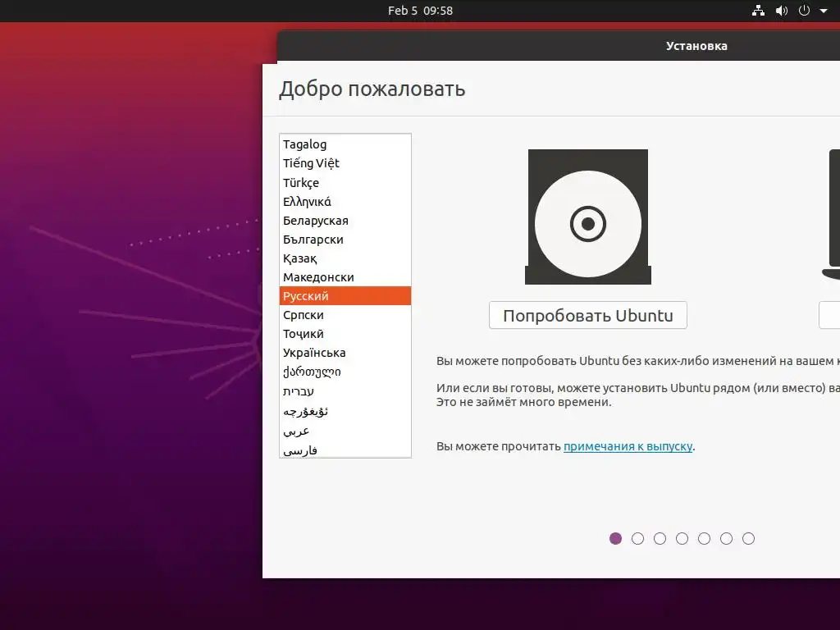Viewport: 840px width, 630px height.
Task: Open the volume speaker icon
Action: 782,11
